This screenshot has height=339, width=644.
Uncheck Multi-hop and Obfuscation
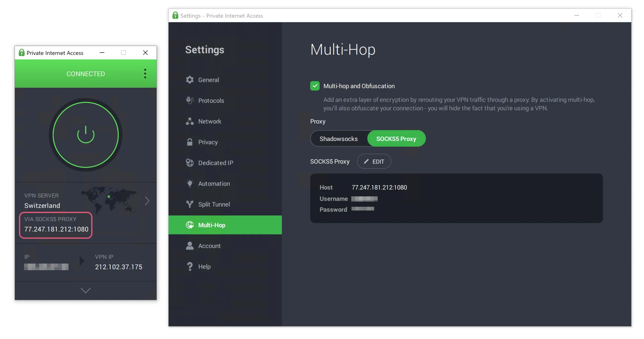click(315, 86)
